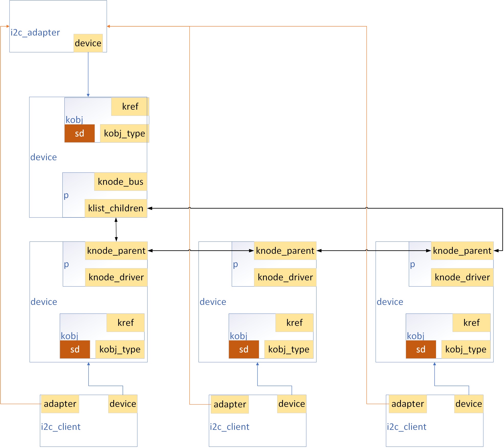Click the p label in the leftmost child device
Viewport: 504px width, 448px height.
pos(66,264)
